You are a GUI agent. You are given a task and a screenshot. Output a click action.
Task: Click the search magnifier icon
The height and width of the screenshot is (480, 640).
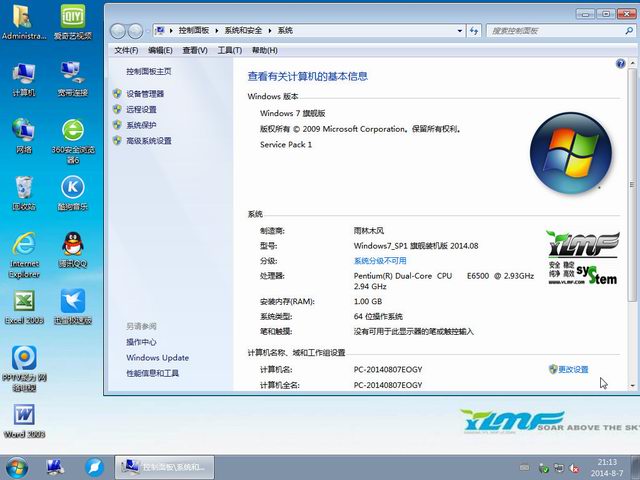click(x=629, y=31)
